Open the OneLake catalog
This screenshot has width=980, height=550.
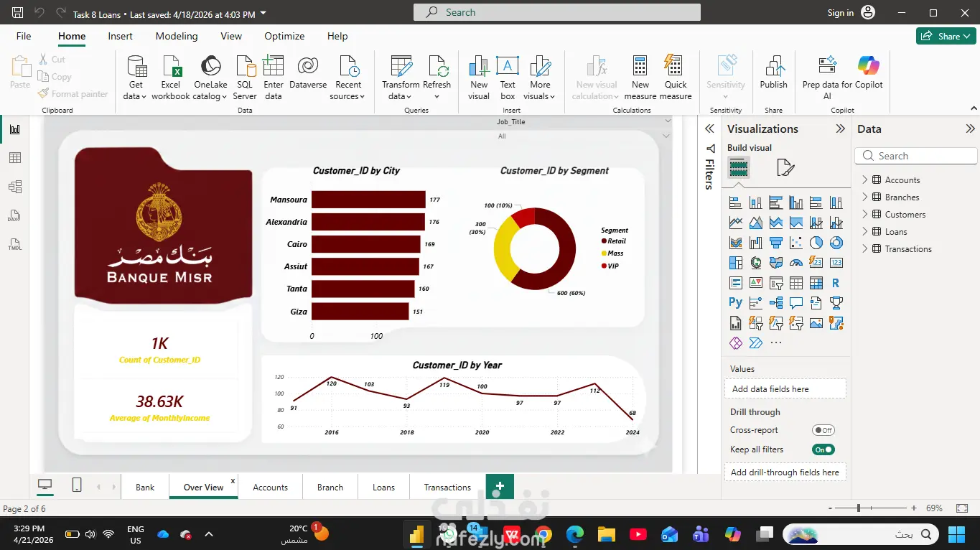pos(210,78)
